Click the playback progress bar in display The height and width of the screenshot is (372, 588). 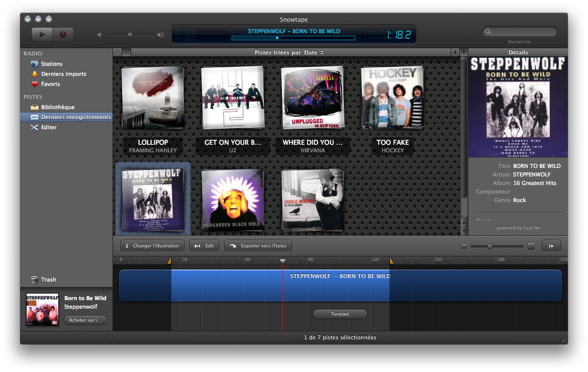[293, 38]
